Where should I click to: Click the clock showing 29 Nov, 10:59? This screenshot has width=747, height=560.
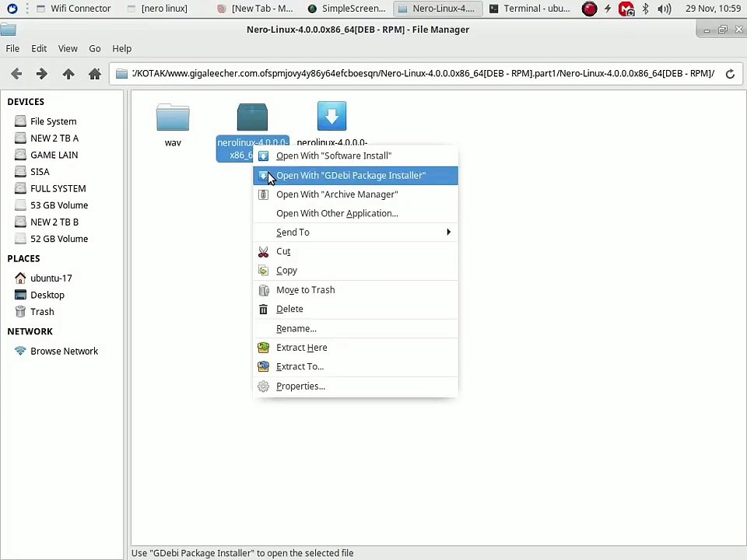(x=713, y=9)
